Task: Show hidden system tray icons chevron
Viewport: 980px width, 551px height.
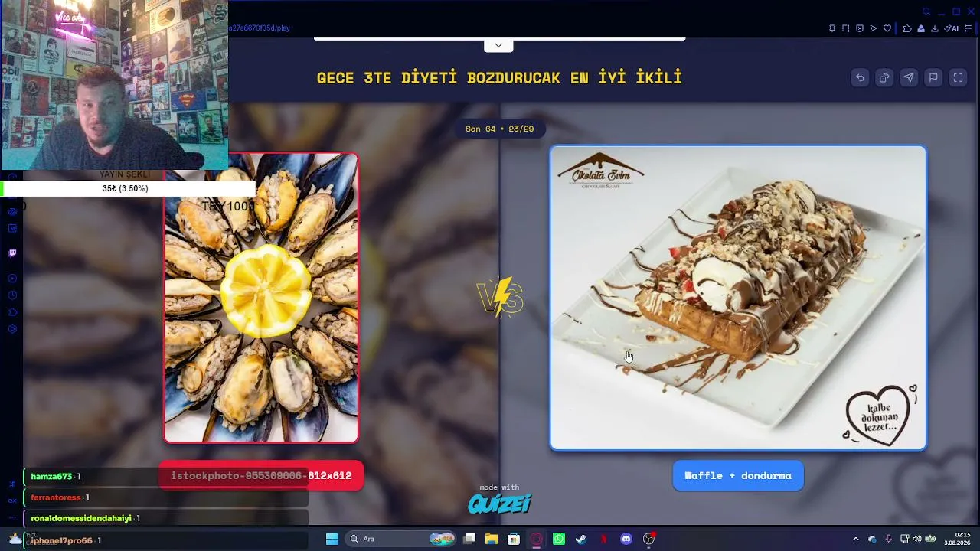Action: point(856,539)
